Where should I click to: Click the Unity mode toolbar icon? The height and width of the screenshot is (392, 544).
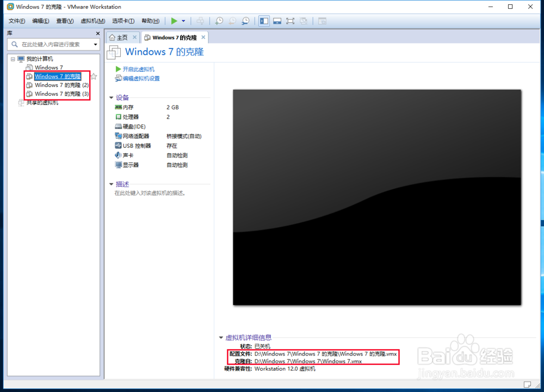coord(304,21)
